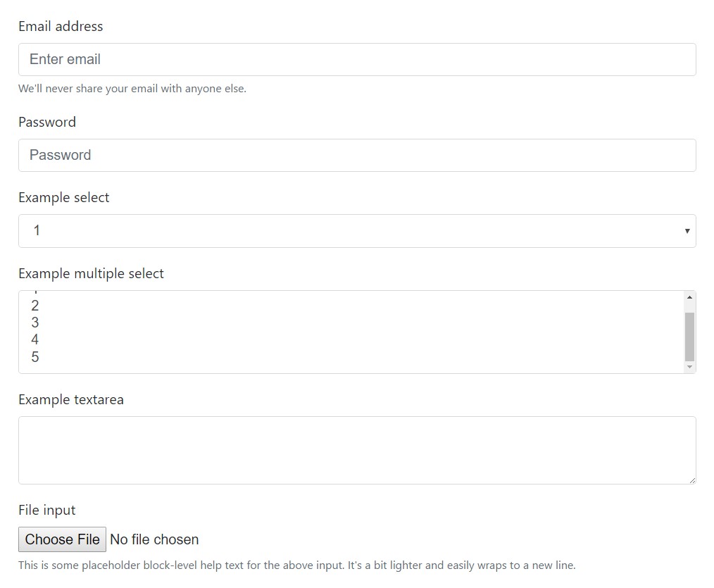Viewport: 714px width, 588px height.
Task: Click the scrollbar down arrow
Action: tap(689, 367)
